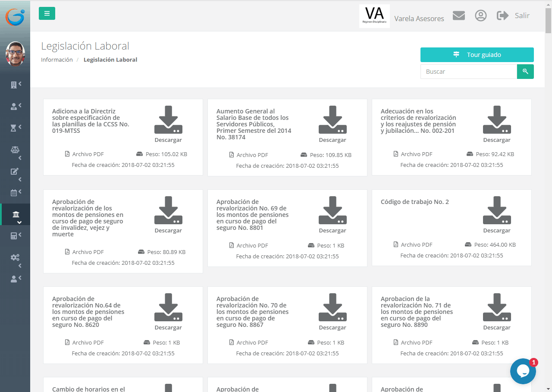Open the user profile circle icon

(480, 16)
